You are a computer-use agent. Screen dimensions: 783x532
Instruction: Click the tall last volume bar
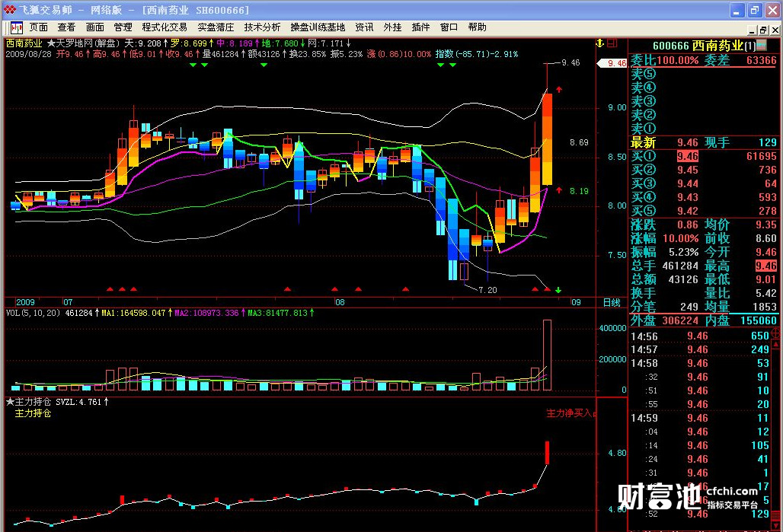click(548, 355)
